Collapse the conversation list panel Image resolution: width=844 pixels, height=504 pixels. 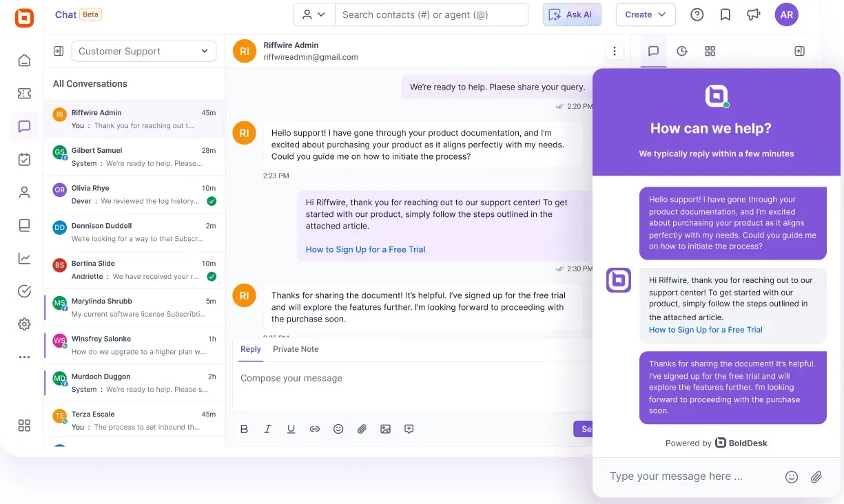[59, 51]
